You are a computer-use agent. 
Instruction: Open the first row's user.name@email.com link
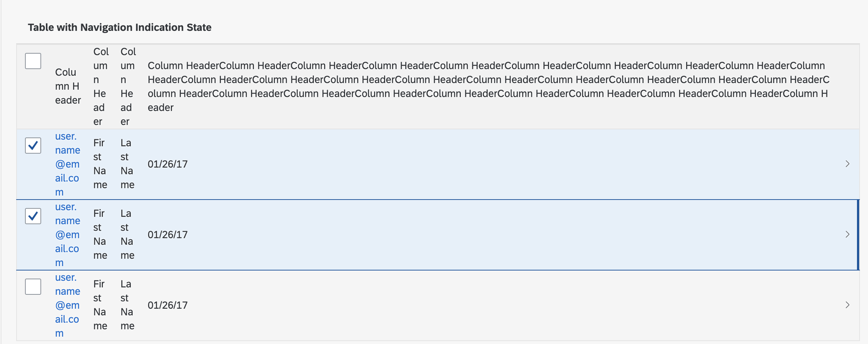(x=68, y=164)
